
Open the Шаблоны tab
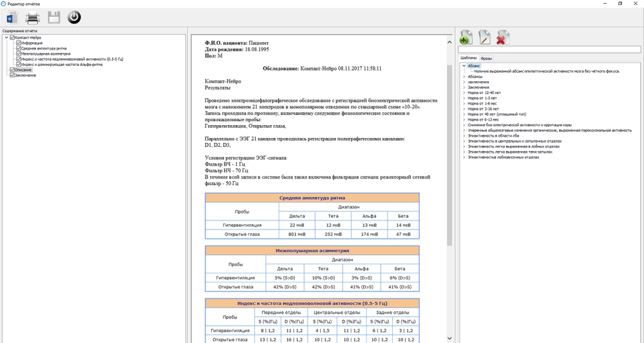[468, 59]
